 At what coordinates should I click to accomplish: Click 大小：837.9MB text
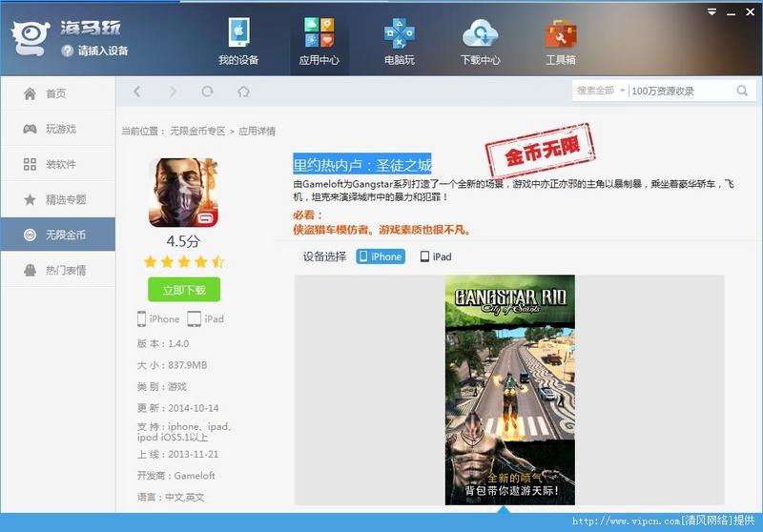pyautogui.click(x=172, y=365)
